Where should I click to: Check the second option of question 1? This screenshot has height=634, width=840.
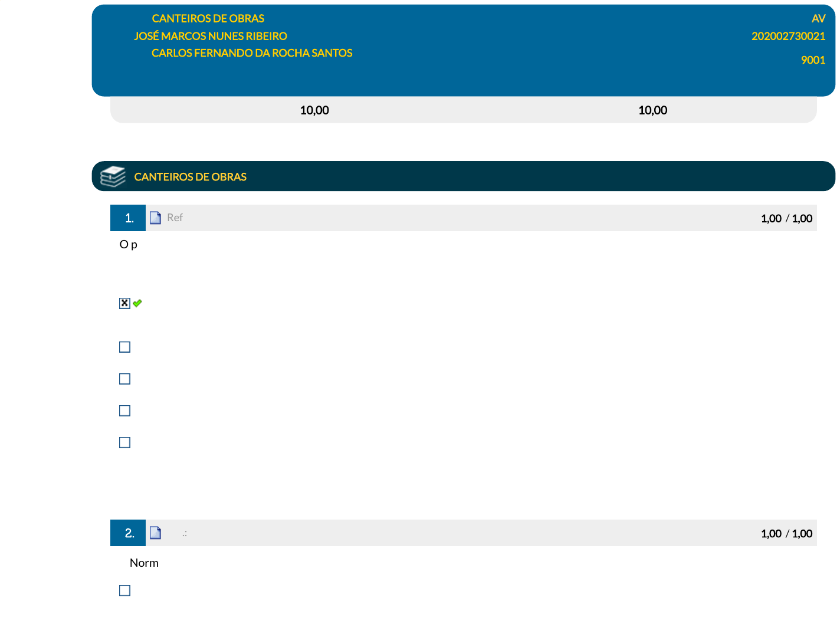coord(124,347)
